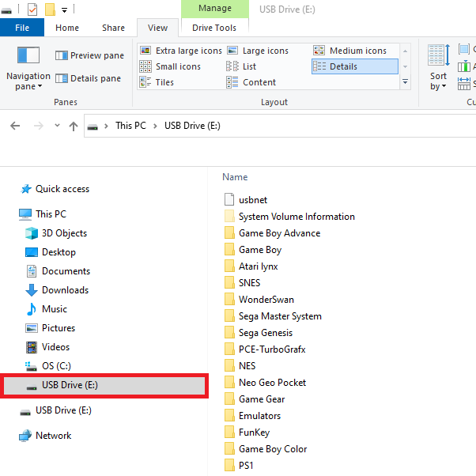Choose Content view layout
This screenshot has height=476, width=476.
coord(251,82)
